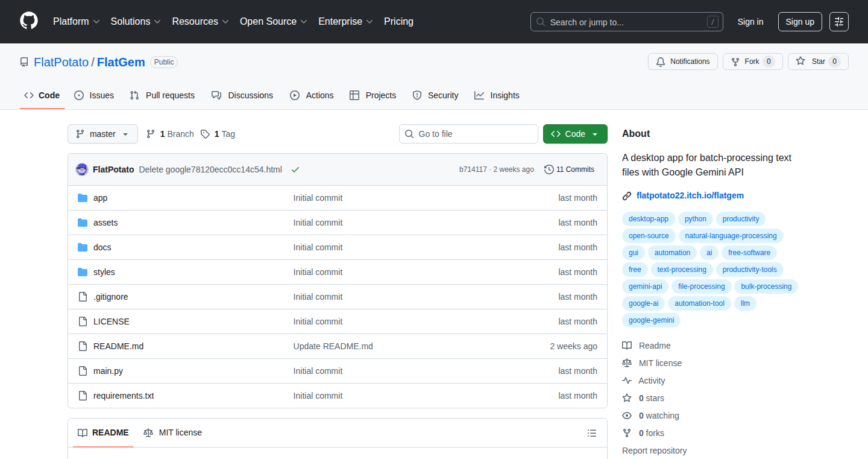Click the GitHub logo icon
868x459 pixels.
29,21
